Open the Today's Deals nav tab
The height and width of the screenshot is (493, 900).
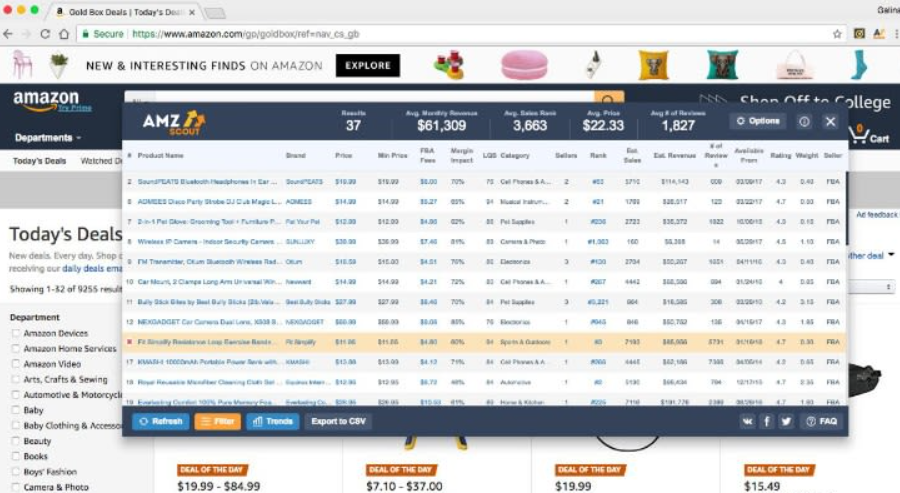pyautogui.click(x=39, y=161)
